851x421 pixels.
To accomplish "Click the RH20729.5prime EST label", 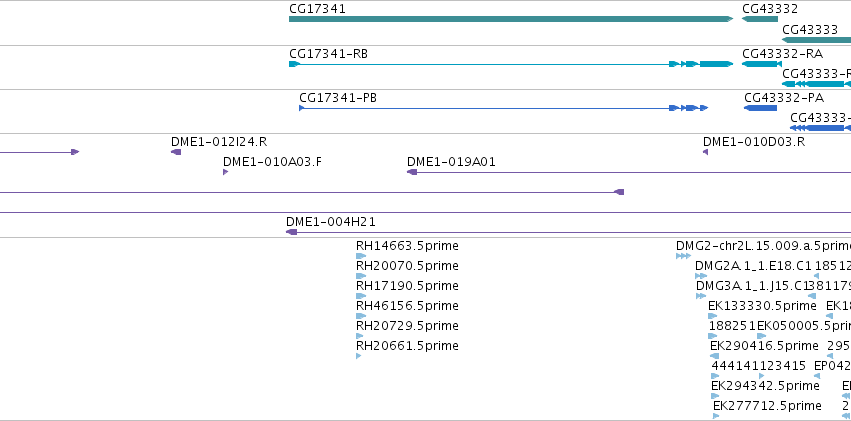I will click(407, 326).
